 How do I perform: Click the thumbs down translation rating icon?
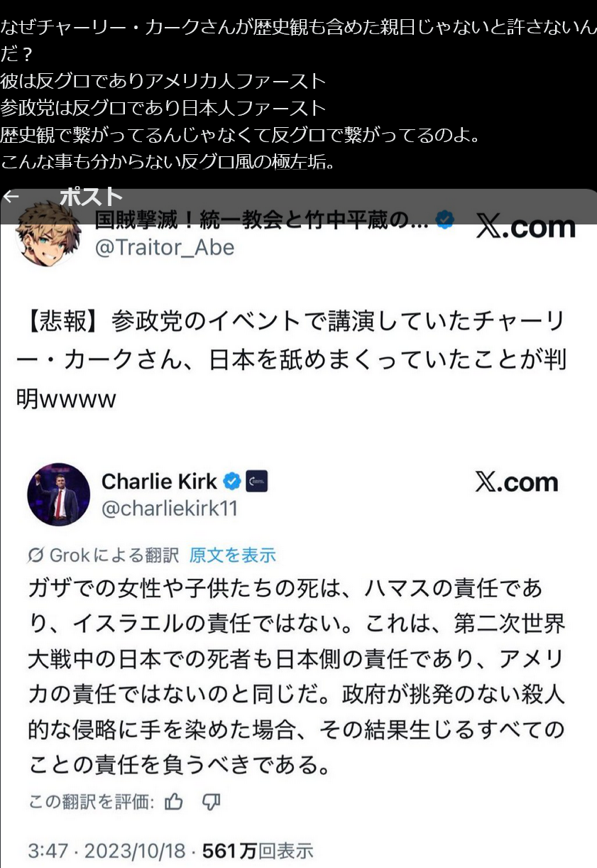click(211, 803)
